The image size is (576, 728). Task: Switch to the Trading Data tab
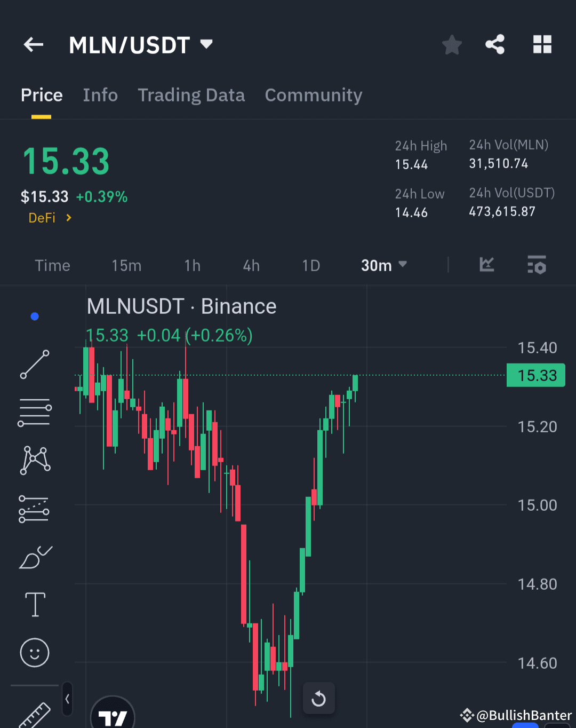pos(191,95)
